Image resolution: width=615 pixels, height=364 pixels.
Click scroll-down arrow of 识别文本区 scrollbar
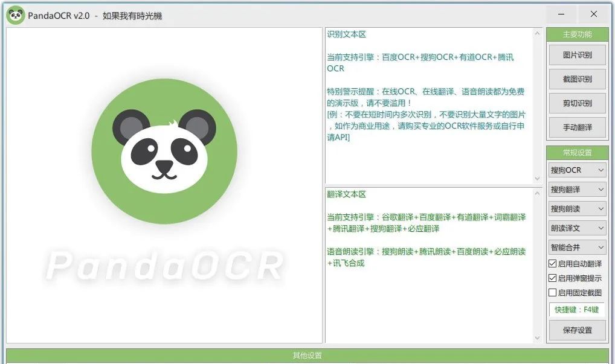coord(537,179)
